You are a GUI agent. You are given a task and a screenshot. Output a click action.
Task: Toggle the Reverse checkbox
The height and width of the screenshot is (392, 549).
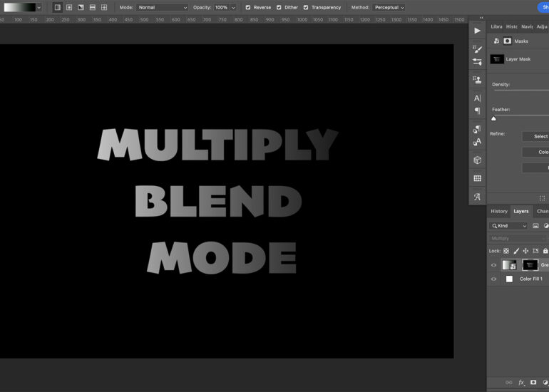248,7
